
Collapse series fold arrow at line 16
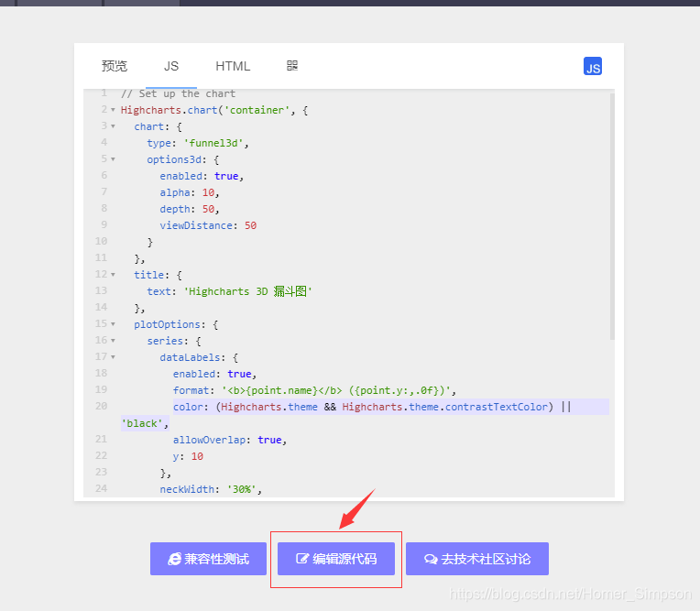click(113, 341)
